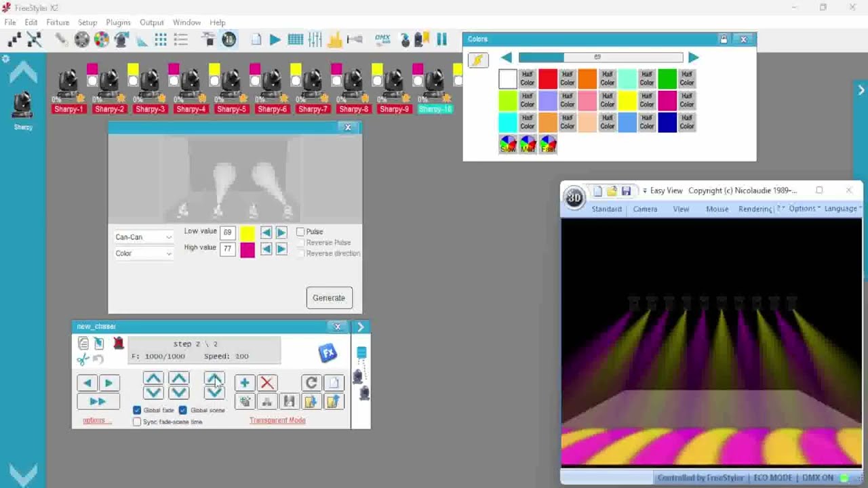Click the Generate button
Screen dimensions: 868x488
tap(329, 298)
